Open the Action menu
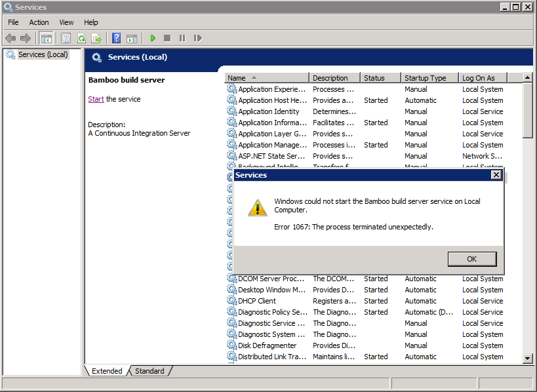This screenshot has width=537, height=392. point(39,22)
